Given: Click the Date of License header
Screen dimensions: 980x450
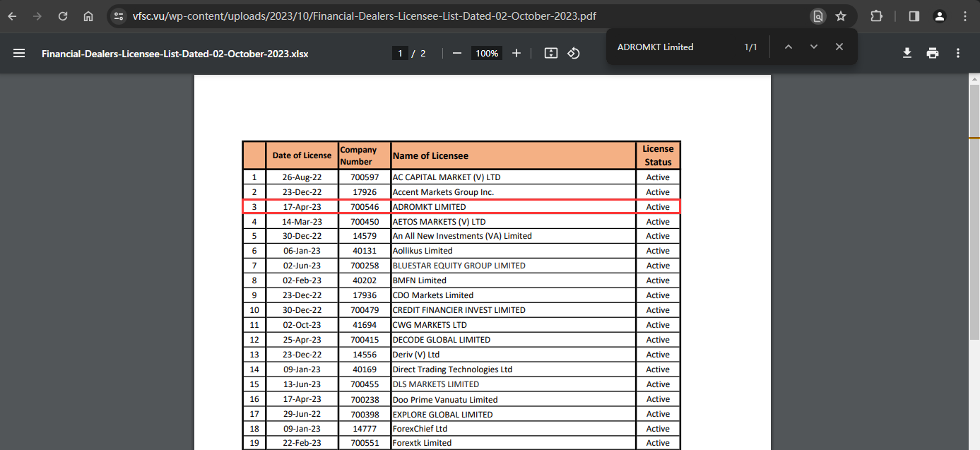Looking at the screenshot, I should click(x=302, y=155).
